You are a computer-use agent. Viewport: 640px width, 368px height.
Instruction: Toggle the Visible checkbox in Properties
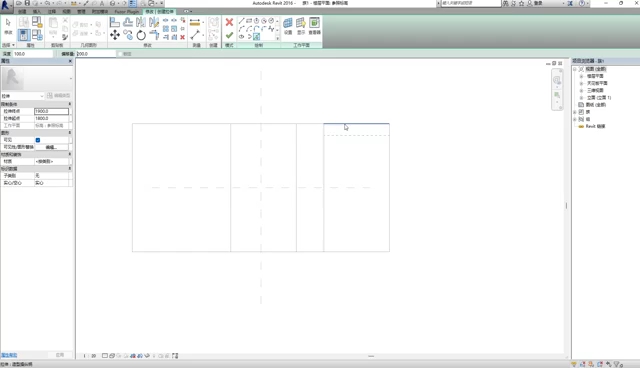pos(38,140)
